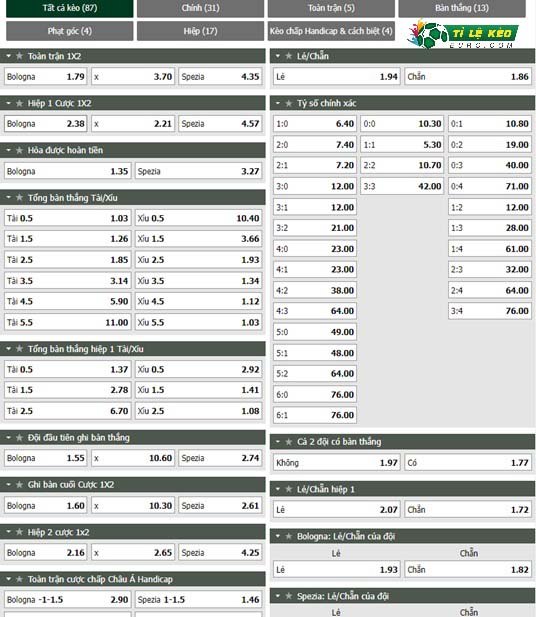Click the Tỉ Lệ Kèo soccer ball logo

tap(462, 34)
